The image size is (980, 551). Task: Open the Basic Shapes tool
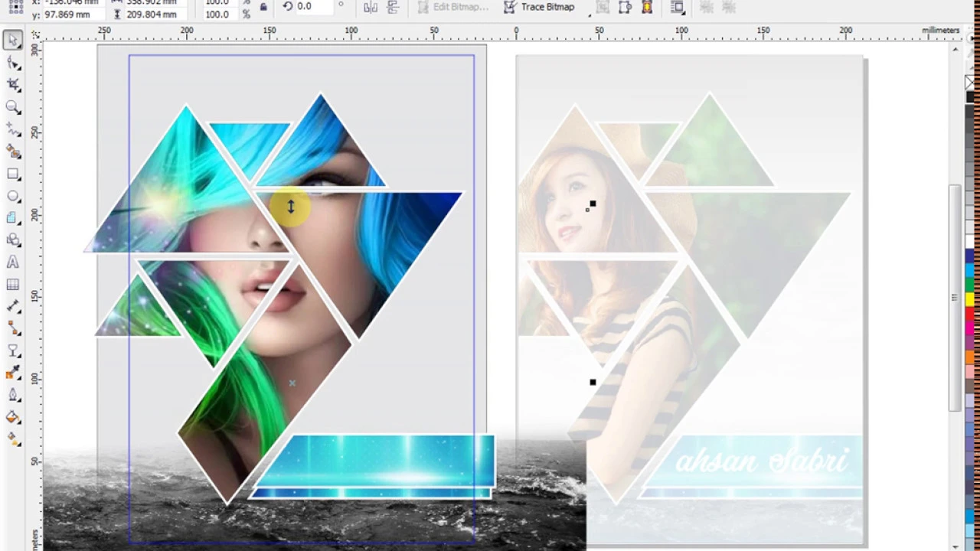tap(13, 240)
